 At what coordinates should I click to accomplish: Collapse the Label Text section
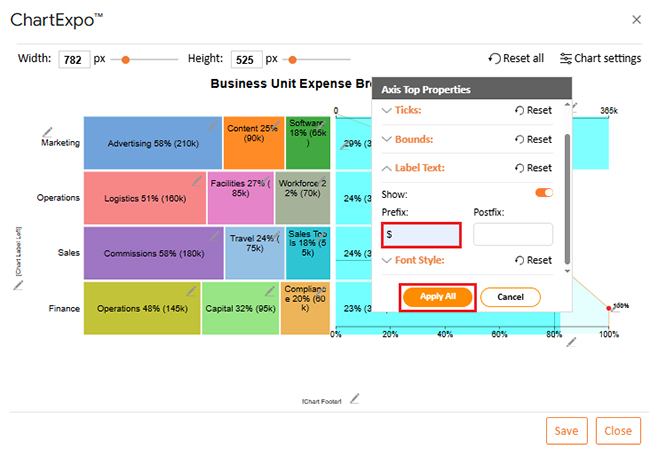[413, 168]
